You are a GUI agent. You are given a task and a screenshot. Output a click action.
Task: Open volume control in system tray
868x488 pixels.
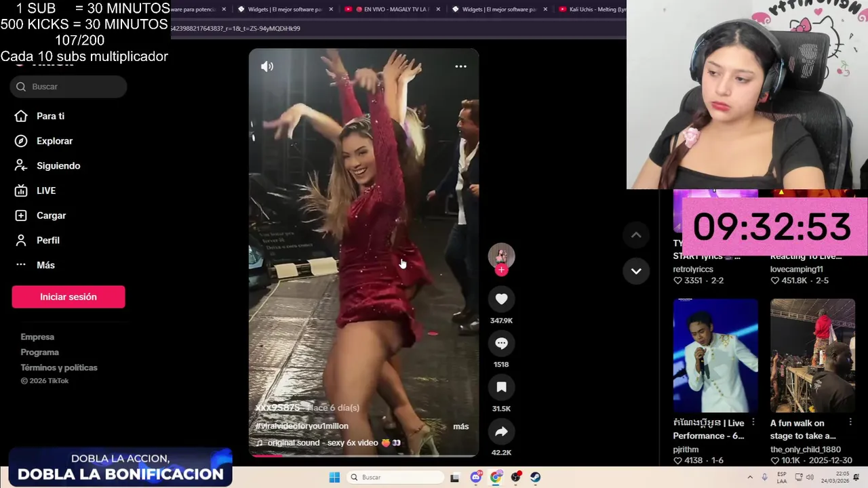[x=810, y=477]
